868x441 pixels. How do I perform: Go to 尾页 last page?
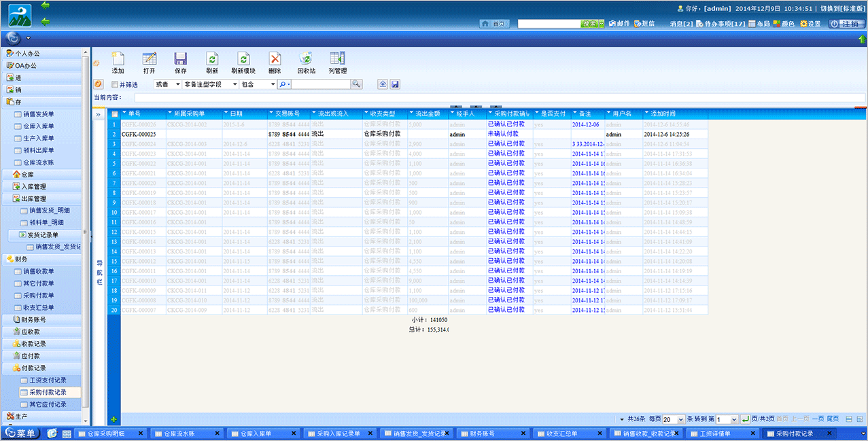pos(833,419)
